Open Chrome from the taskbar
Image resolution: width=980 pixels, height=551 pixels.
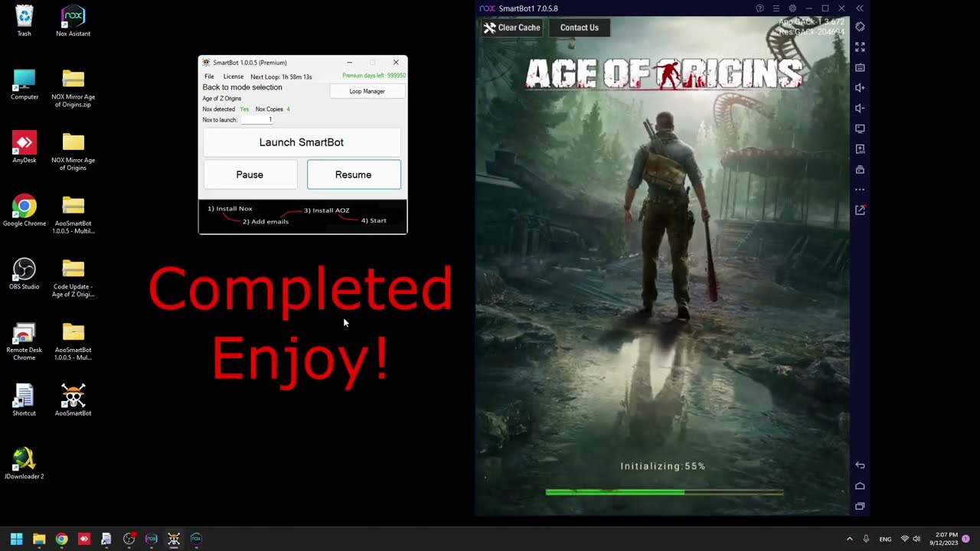61,539
